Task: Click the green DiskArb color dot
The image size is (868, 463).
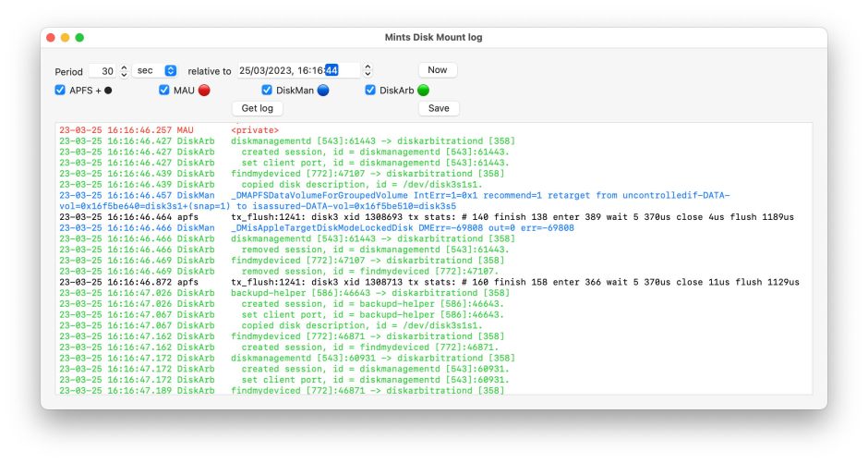Action: 423,91
